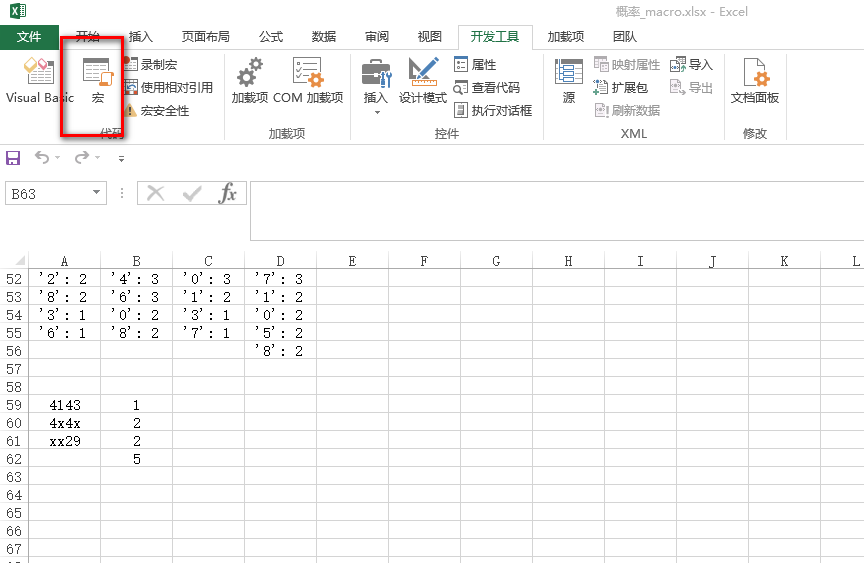Expand the Name Box dropdown
864x563 pixels.
click(x=96, y=193)
